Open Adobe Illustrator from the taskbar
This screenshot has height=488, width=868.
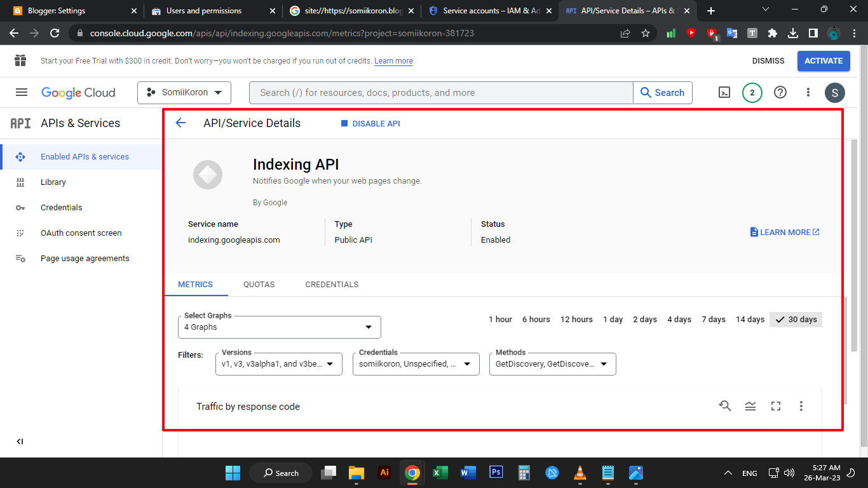pos(384,472)
